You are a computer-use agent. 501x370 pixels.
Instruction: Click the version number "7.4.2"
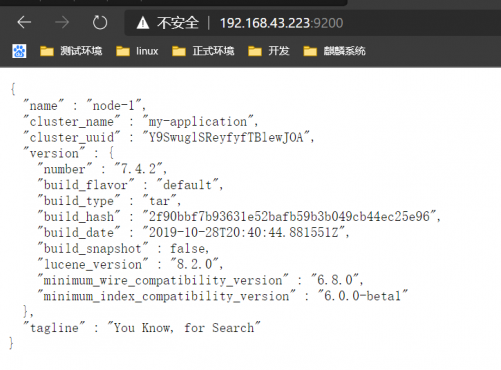(139, 169)
